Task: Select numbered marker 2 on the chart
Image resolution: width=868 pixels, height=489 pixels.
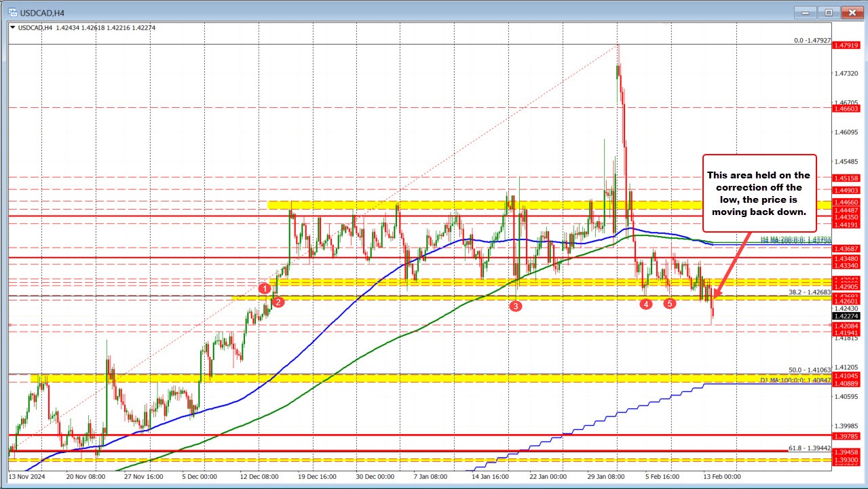Action: click(x=277, y=301)
